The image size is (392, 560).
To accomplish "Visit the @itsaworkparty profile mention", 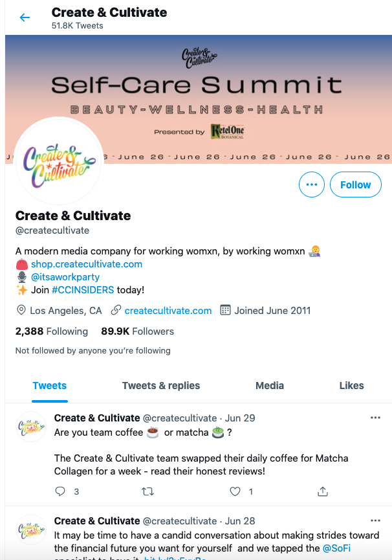I will click(x=65, y=277).
